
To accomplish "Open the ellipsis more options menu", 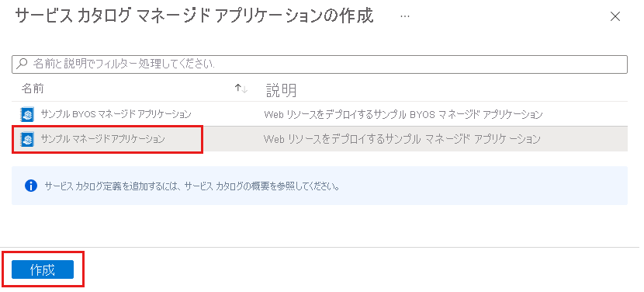I will coord(404,16).
